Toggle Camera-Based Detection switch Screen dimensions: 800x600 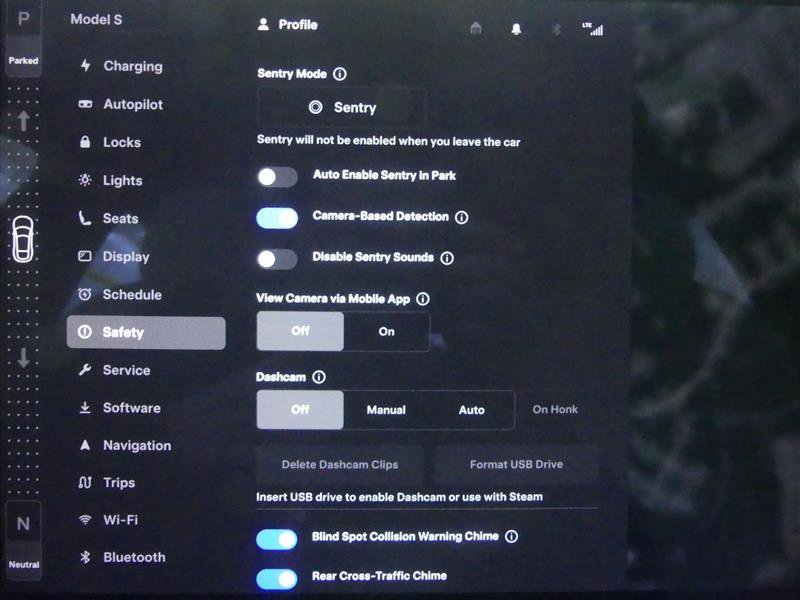(277, 218)
